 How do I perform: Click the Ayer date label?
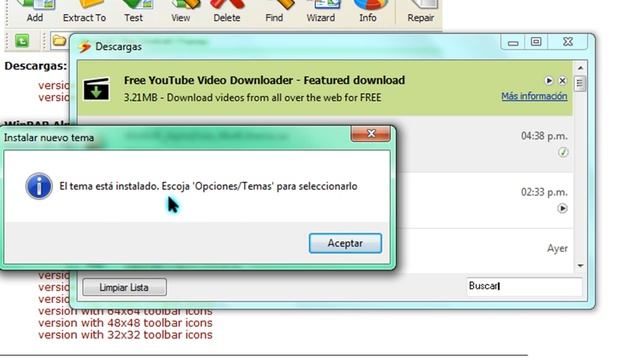(x=557, y=249)
